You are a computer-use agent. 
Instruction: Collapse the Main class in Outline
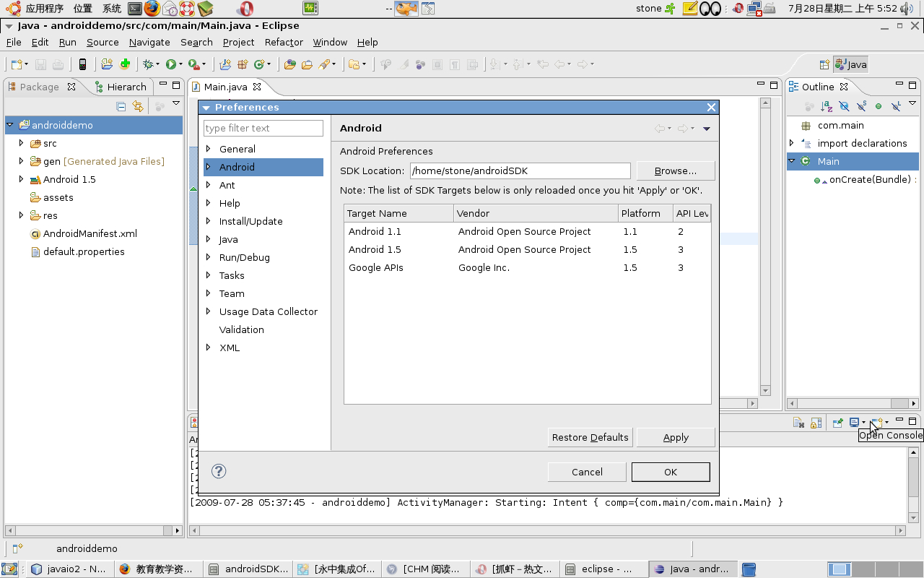coord(792,161)
